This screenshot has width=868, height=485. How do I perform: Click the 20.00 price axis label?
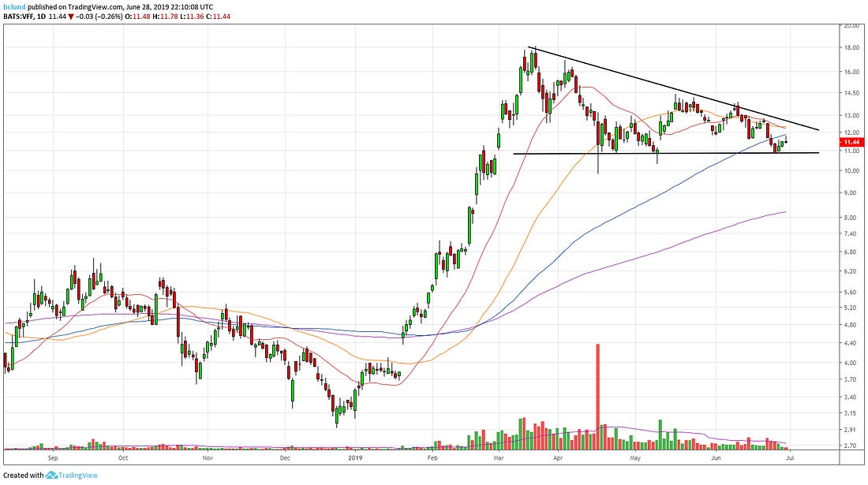click(x=851, y=25)
